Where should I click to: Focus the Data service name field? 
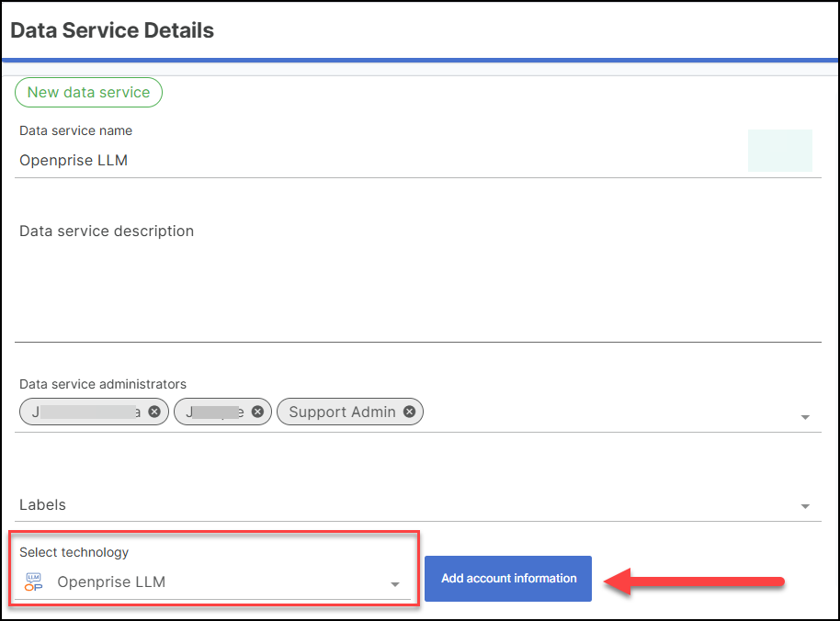tap(368, 160)
